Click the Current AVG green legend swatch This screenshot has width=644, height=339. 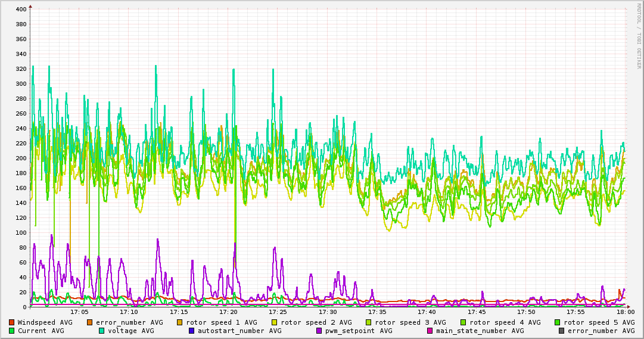click(12, 331)
